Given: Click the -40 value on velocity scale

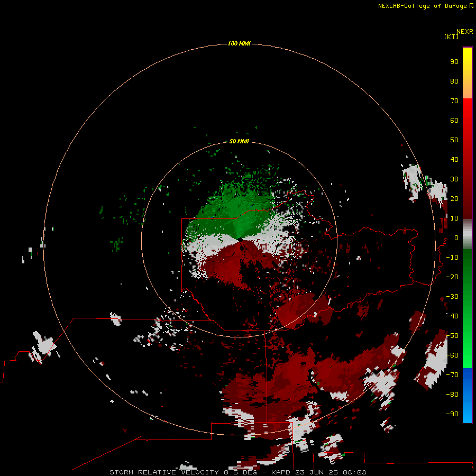Looking at the screenshot, I should 452,316.
